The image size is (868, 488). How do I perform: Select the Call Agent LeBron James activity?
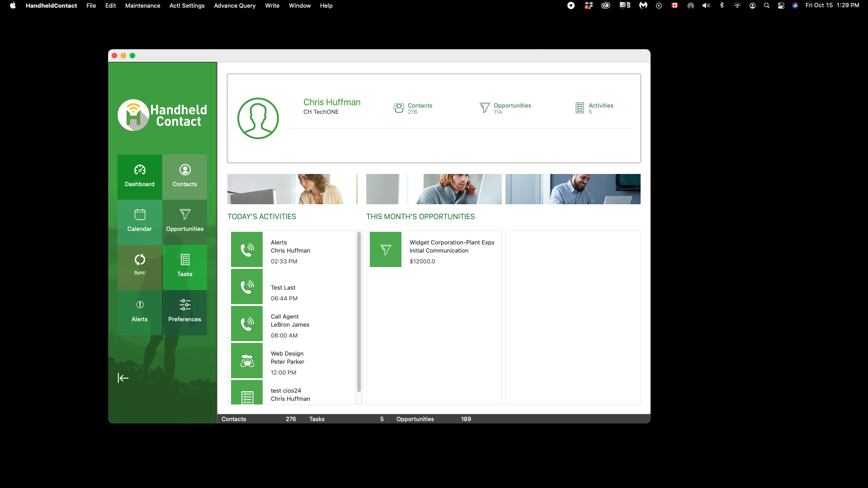point(293,324)
